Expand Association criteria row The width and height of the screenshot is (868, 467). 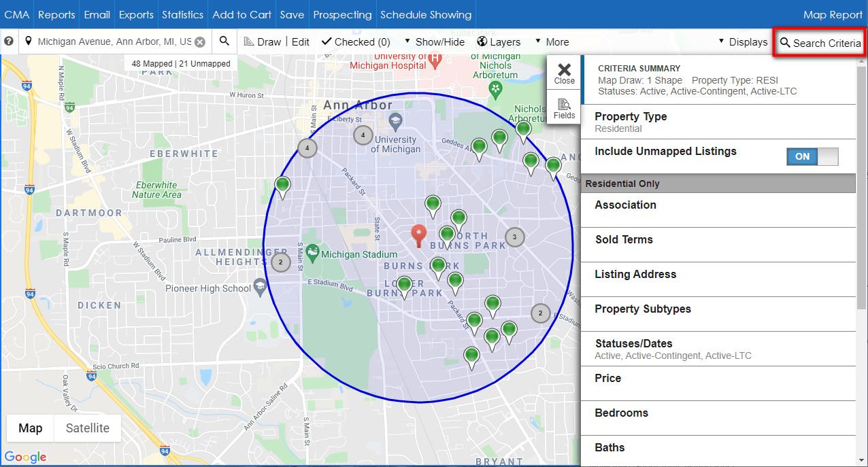click(718, 210)
